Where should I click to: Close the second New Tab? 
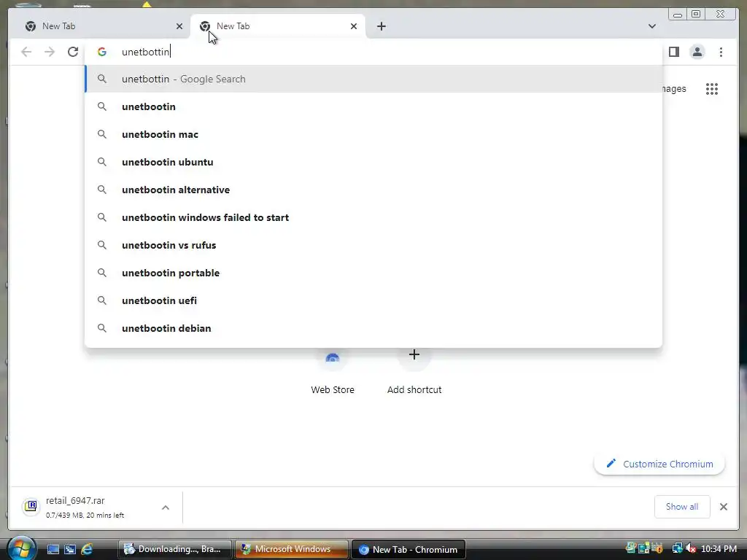354,26
